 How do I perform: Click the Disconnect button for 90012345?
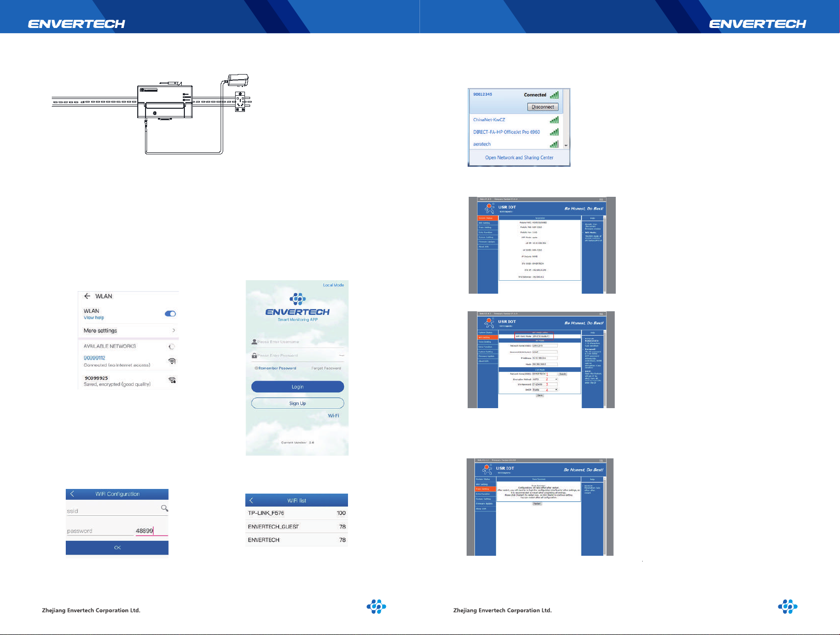[543, 107]
